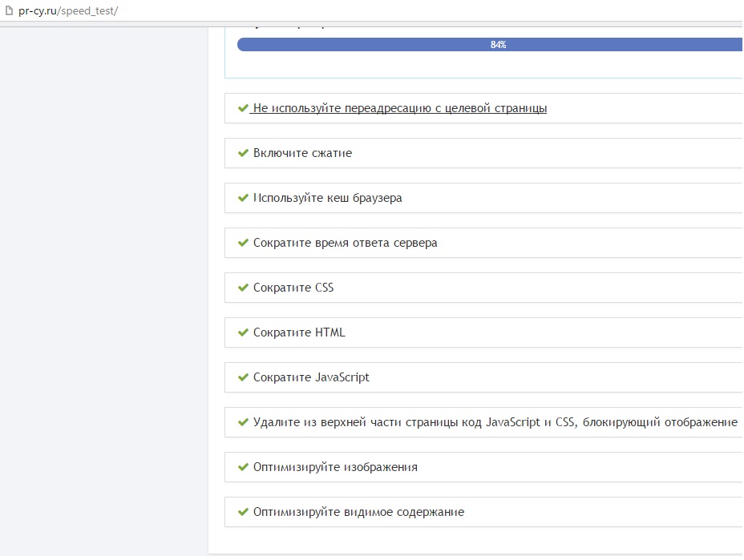This screenshot has width=744, height=560.
Task: Click the pr-cy.ru/speed_test/ address bar
Action: [68, 10]
